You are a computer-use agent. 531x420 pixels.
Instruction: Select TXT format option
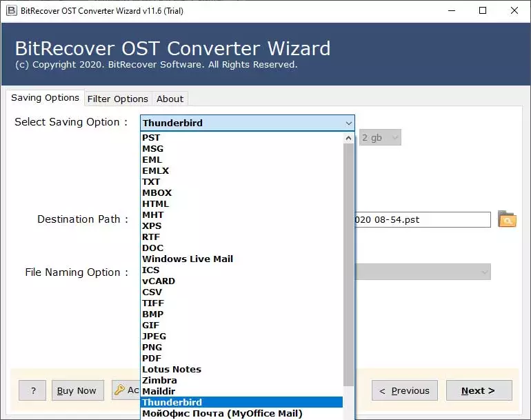[241, 181]
